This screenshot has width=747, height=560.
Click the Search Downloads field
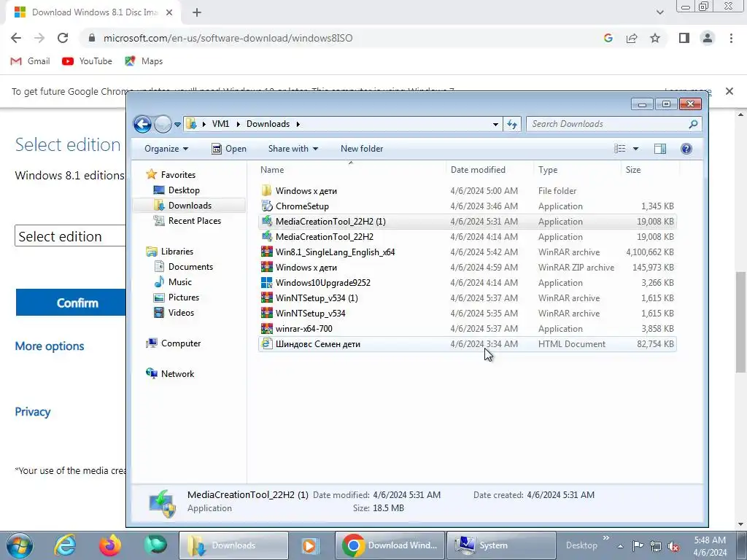click(614, 124)
